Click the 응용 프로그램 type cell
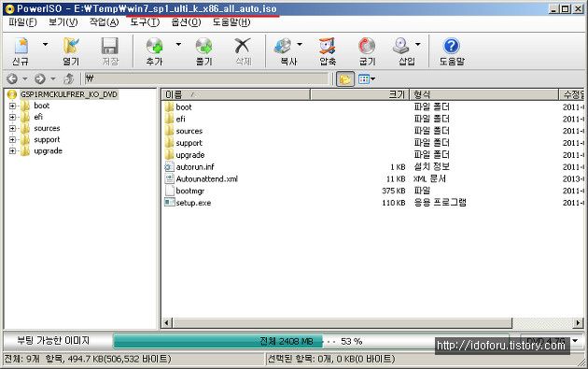The width and height of the screenshot is (588, 369). point(440,203)
